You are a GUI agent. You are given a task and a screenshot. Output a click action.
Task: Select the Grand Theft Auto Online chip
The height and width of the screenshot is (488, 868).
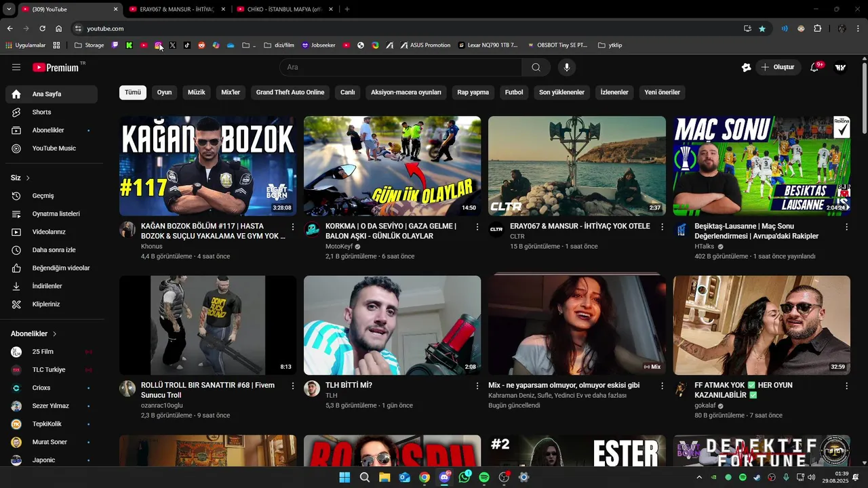point(290,92)
